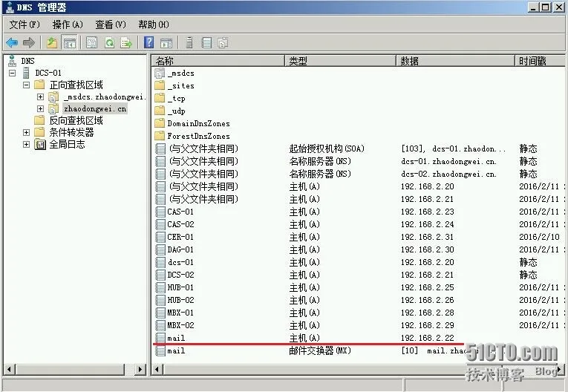
Task: Click the ForestDnsZones folder icon
Action: click(160, 136)
